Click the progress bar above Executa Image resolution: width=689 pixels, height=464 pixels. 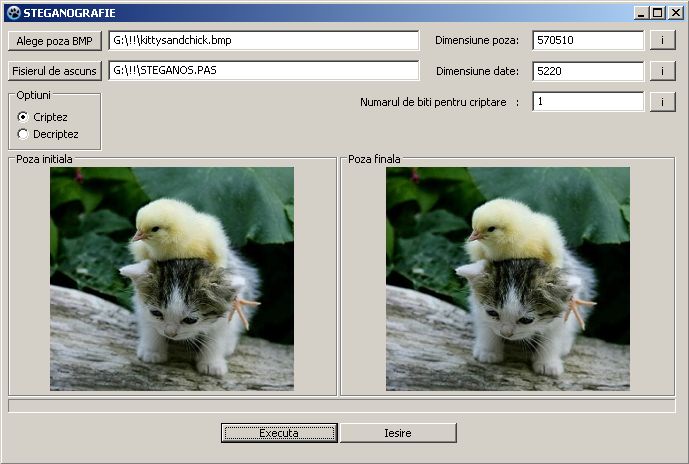342,406
